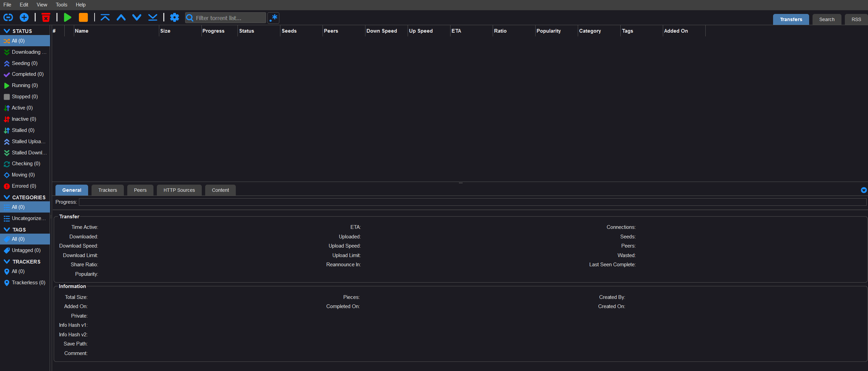This screenshot has height=371, width=868.
Task: Select the Uncategorized category
Action: (25, 218)
